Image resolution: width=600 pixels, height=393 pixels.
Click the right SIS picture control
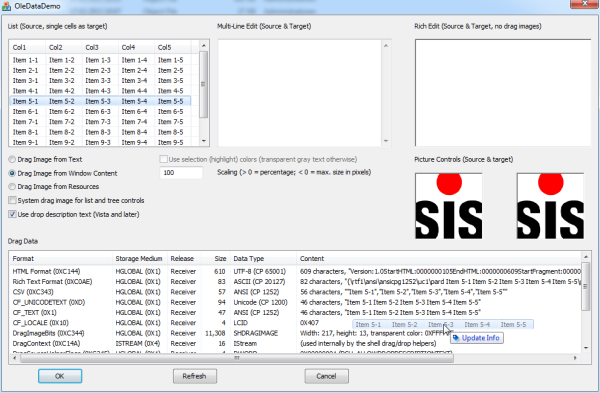point(550,206)
